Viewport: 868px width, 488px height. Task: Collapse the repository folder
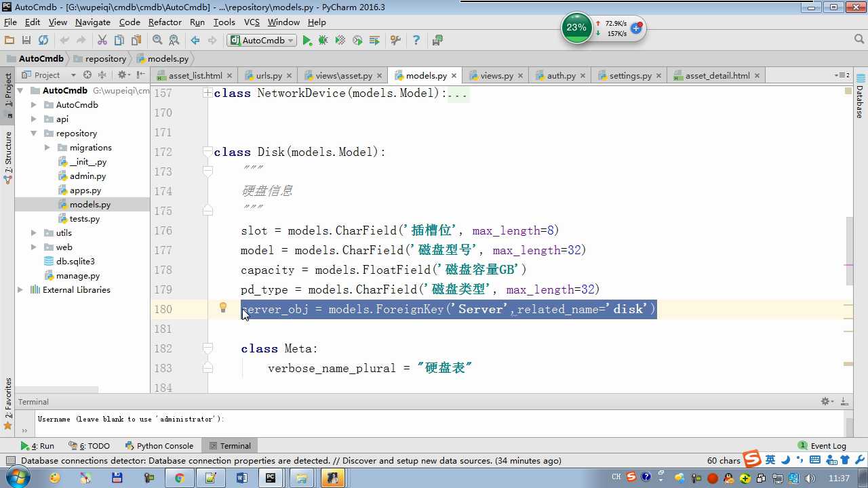tap(34, 134)
